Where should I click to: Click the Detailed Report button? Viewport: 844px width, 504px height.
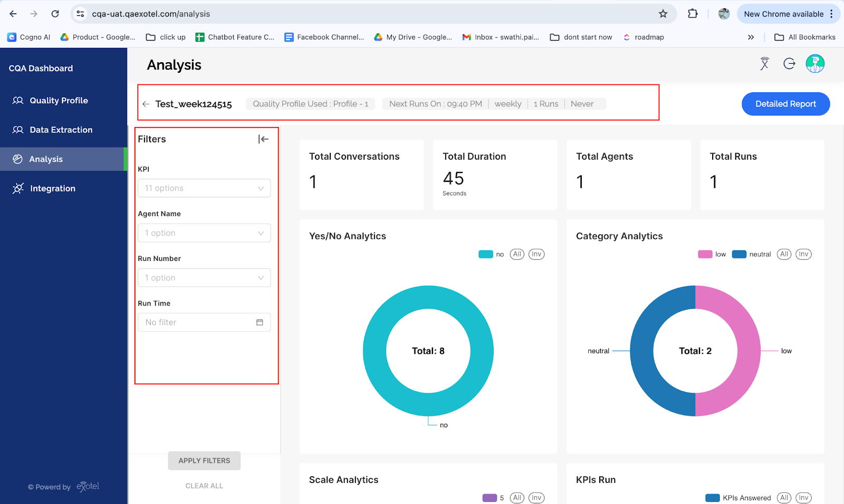click(785, 104)
